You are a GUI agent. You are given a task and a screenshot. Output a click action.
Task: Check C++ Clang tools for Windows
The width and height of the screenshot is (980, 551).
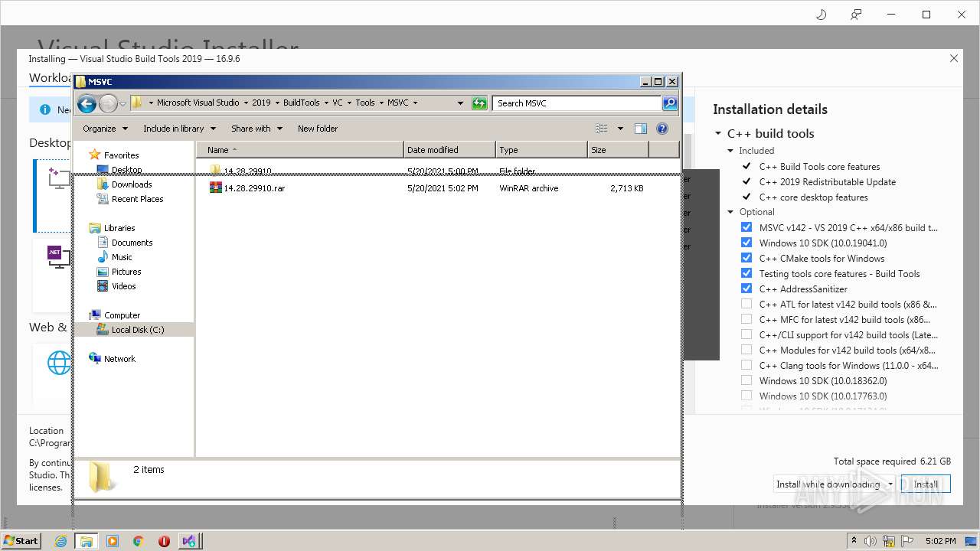click(746, 365)
